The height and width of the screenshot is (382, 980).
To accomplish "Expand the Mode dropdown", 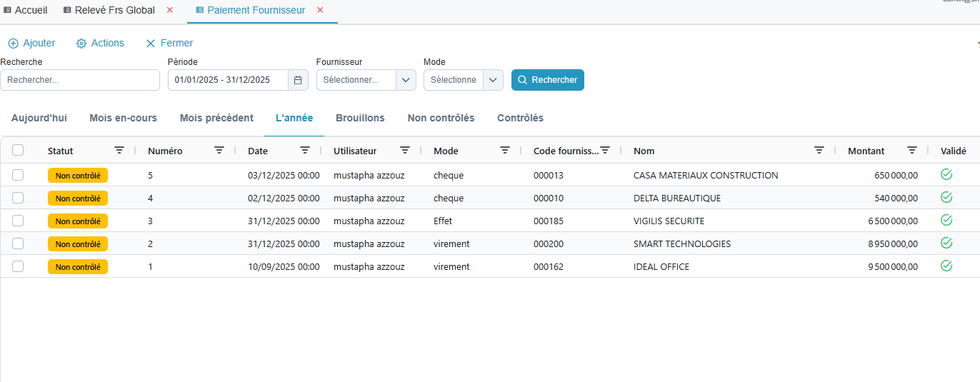I will [493, 80].
